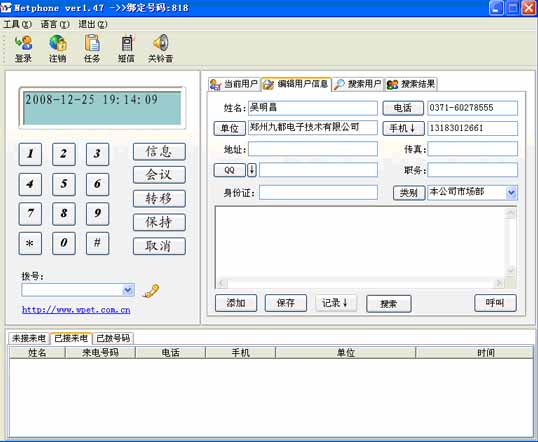Expand the 类别 category dropdown arrow

point(511,193)
